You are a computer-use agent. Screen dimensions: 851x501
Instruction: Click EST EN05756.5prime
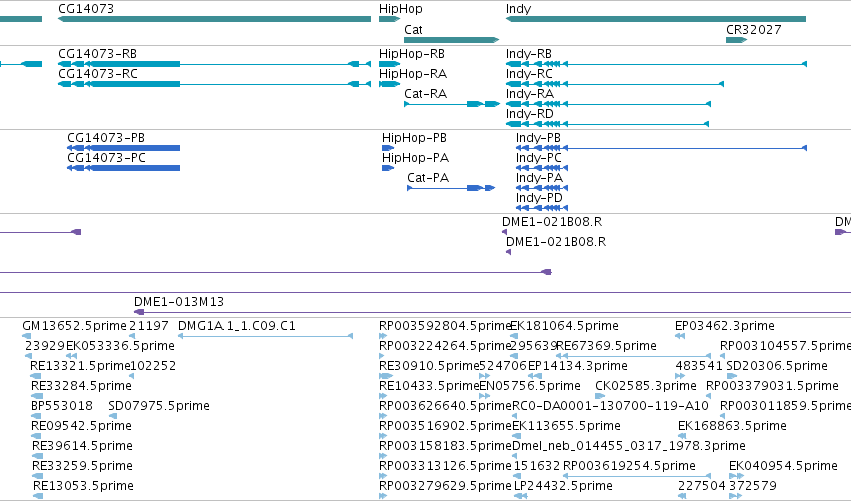point(530,386)
